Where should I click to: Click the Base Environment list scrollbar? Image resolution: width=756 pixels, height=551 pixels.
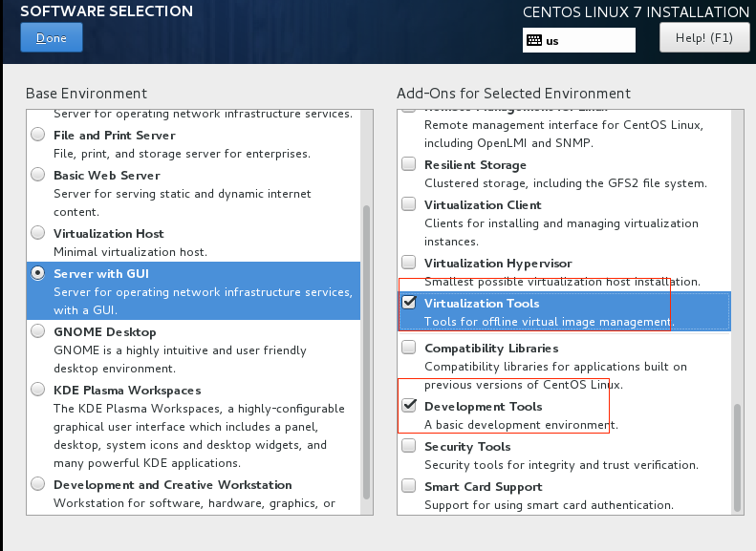coord(366,352)
